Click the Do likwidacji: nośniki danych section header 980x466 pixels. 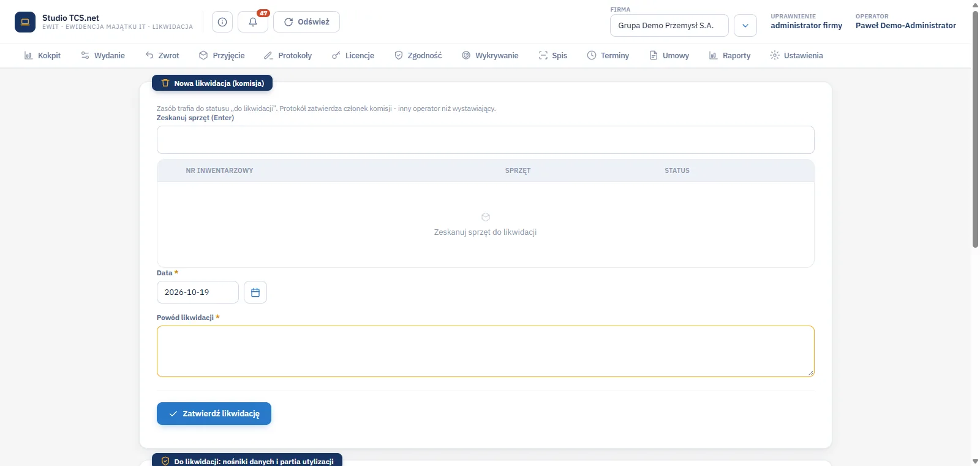point(247,461)
